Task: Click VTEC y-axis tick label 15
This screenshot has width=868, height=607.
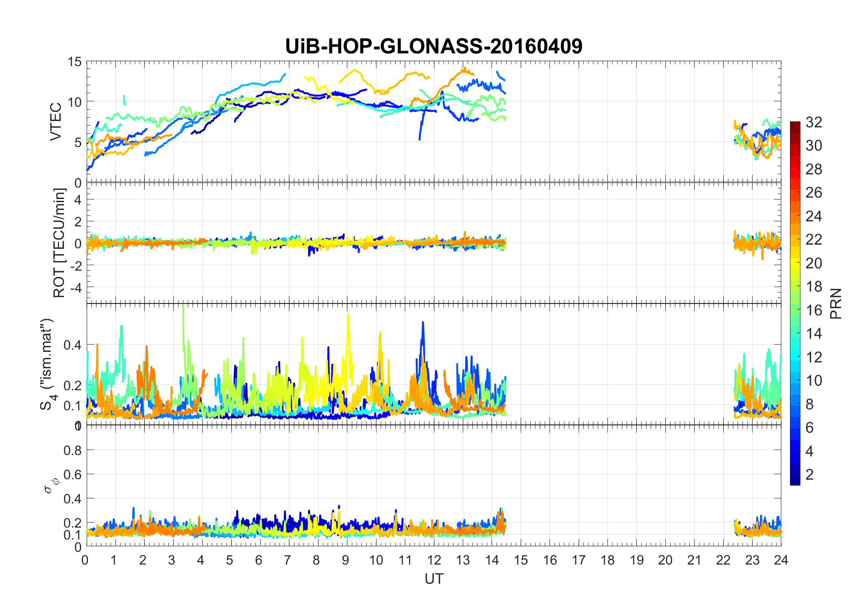Action: (74, 62)
